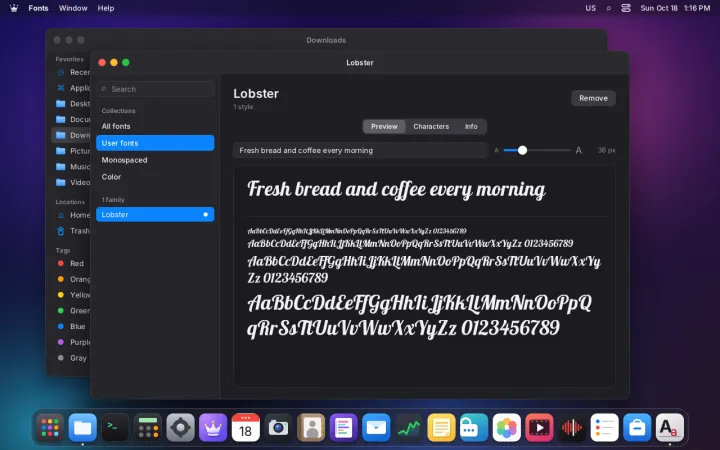Viewport: 720px width, 450px height.
Task: Open the menu bar search icon
Action: [x=608, y=8]
